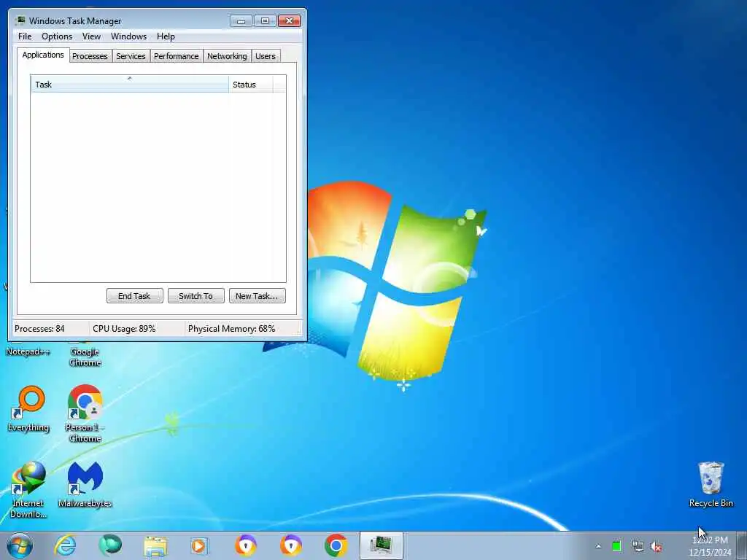Image resolution: width=747 pixels, height=560 pixels.
Task: Open the View menu
Action: point(91,36)
